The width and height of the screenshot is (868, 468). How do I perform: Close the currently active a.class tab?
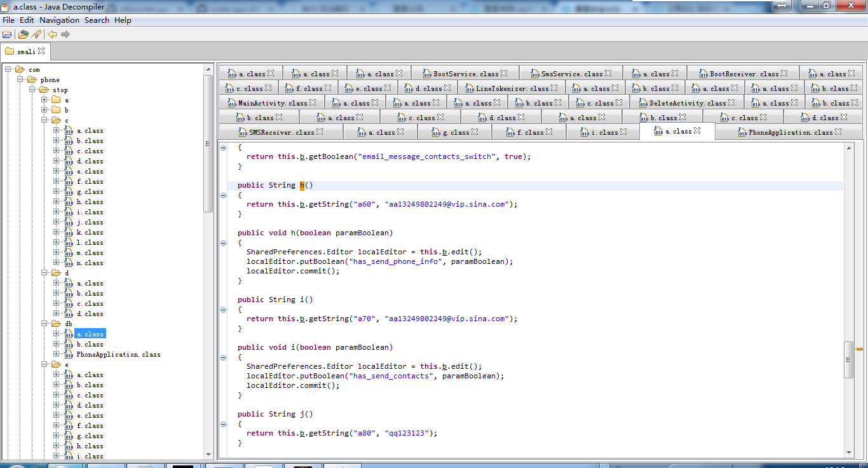click(x=697, y=130)
